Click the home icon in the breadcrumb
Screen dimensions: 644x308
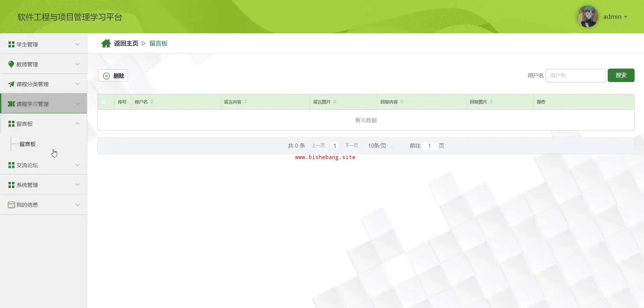106,43
